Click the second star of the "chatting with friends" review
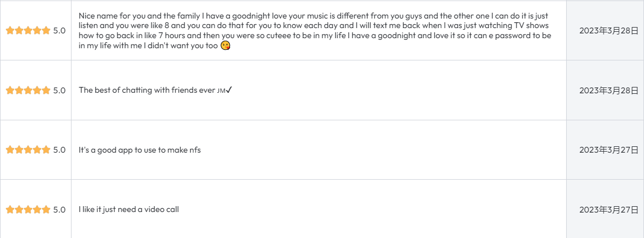The image size is (644, 238). click(x=19, y=90)
